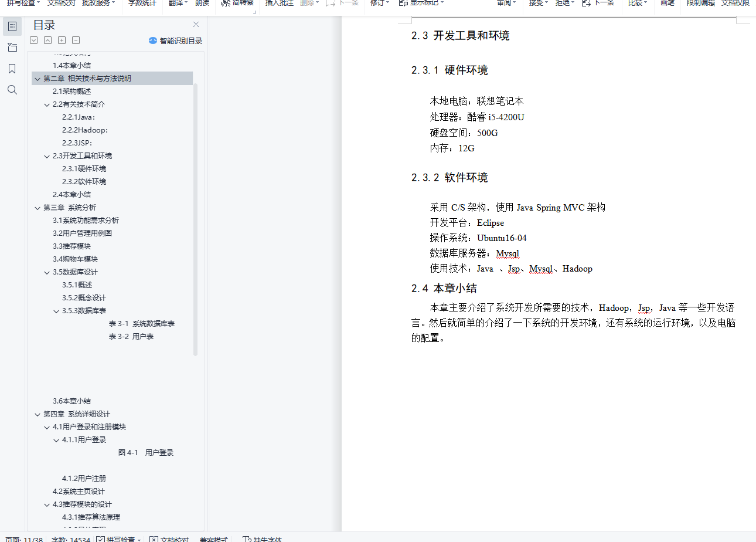
Task: Click the up-chevron box icon under 目录 title
Action: point(47,40)
